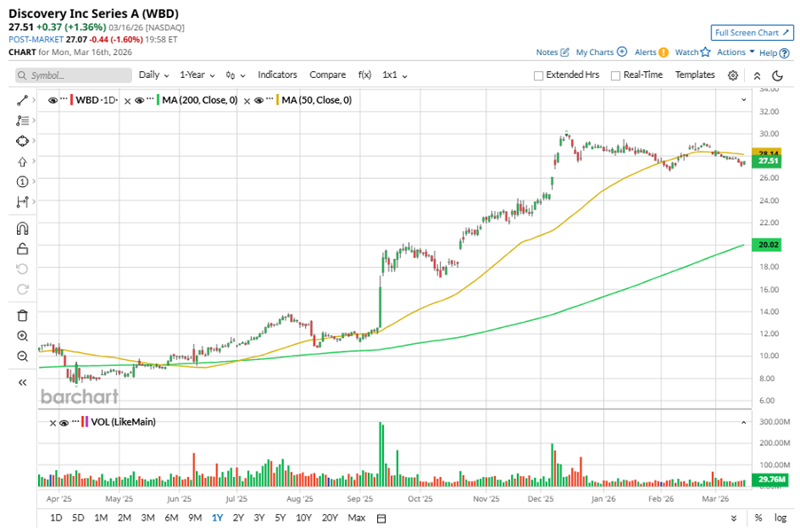The image size is (800, 532).
Task: Select the trend line drawing tool
Action: click(22, 100)
